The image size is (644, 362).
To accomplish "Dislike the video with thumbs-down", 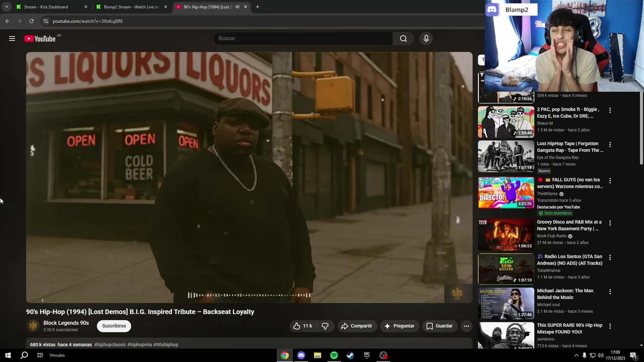I will pyautogui.click(x=325, y=326).
